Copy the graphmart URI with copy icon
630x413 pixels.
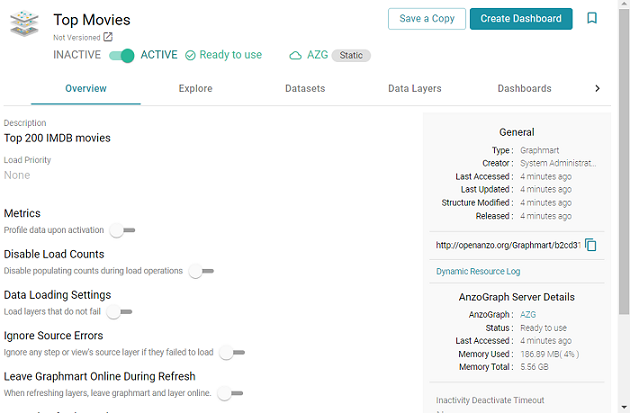(x=591, y=245)
